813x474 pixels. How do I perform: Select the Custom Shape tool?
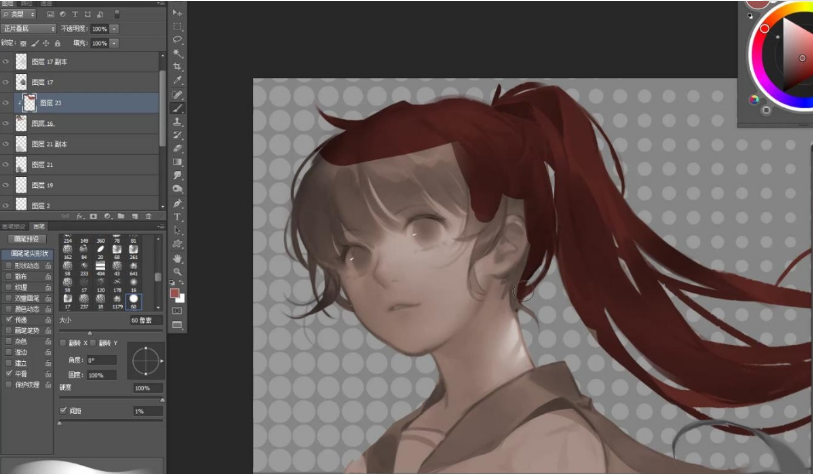pos(177,244)
